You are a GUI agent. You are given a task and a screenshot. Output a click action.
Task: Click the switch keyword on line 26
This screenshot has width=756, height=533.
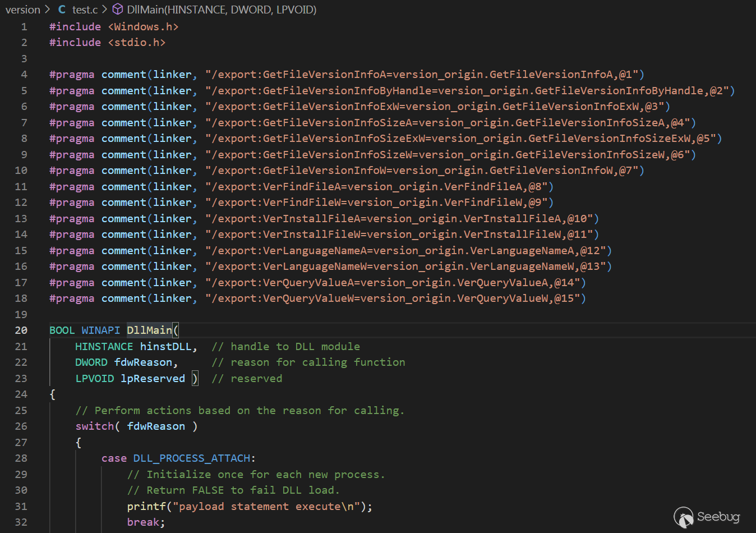click(x=94, y=426)
